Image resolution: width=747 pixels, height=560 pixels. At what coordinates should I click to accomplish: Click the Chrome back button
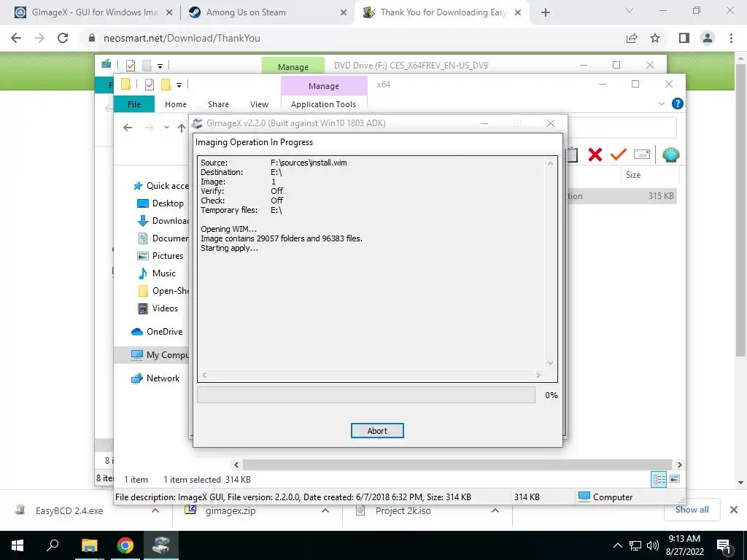coord(16,38)
